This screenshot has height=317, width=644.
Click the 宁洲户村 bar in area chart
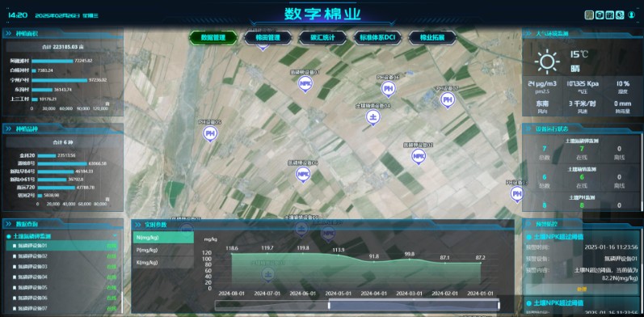(60, 80)
